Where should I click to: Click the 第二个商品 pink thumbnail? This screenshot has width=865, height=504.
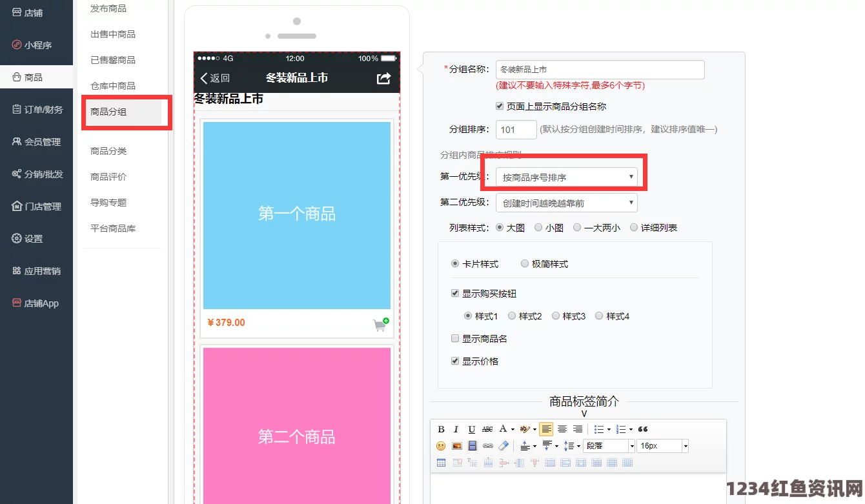[x=297, y=426]
